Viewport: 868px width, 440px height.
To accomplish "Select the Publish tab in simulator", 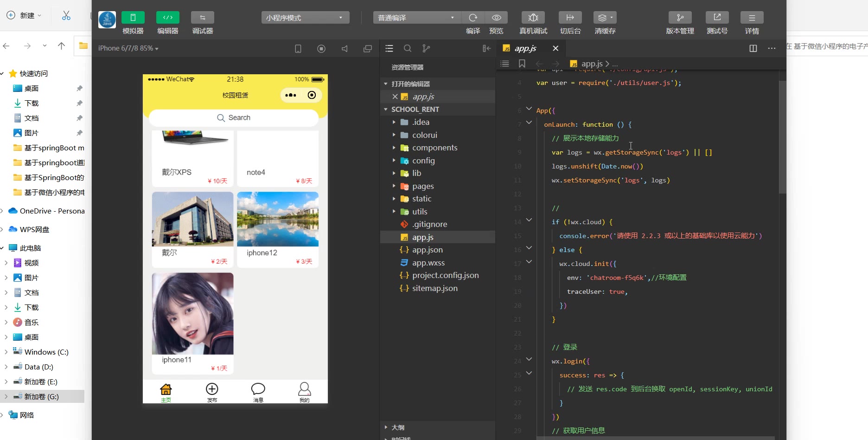I will pos(212,392).
